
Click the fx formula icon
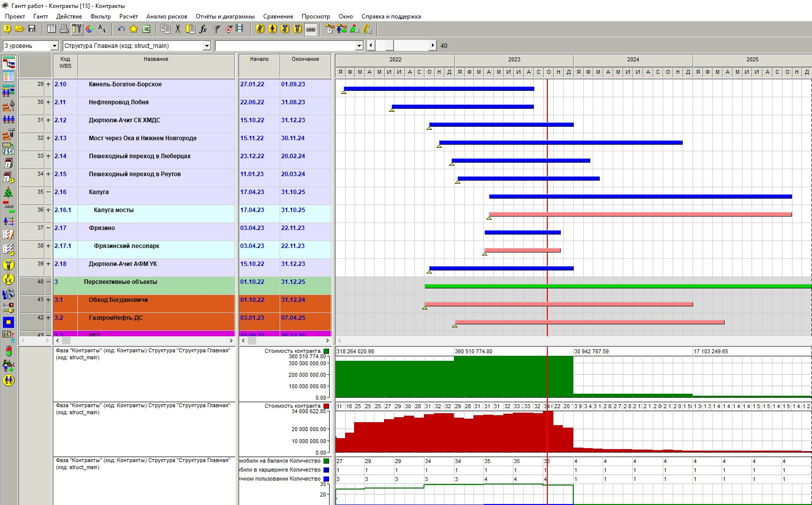pyautogui.click(x=203, y=29)
